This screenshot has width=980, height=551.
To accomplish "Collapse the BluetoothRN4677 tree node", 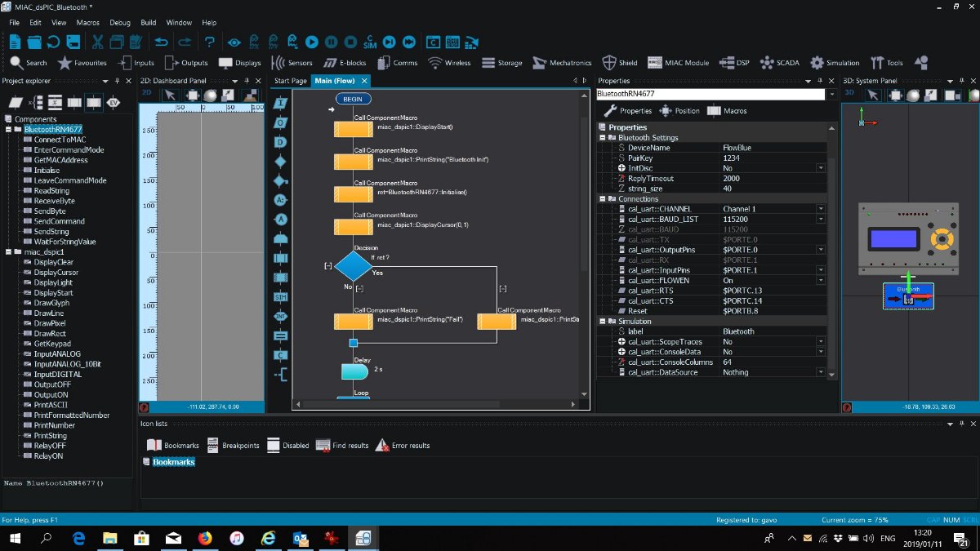I will [x=8, y=130].
